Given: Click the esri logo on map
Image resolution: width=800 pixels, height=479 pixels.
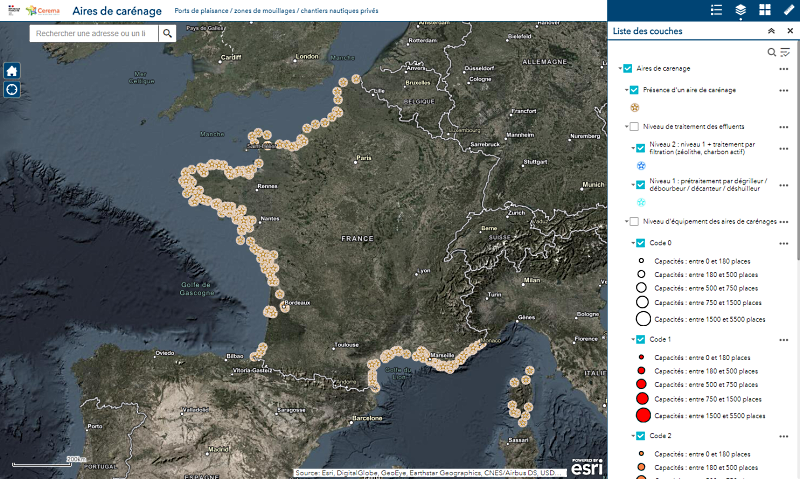Looking at the screenshot, I should point(587,466).
